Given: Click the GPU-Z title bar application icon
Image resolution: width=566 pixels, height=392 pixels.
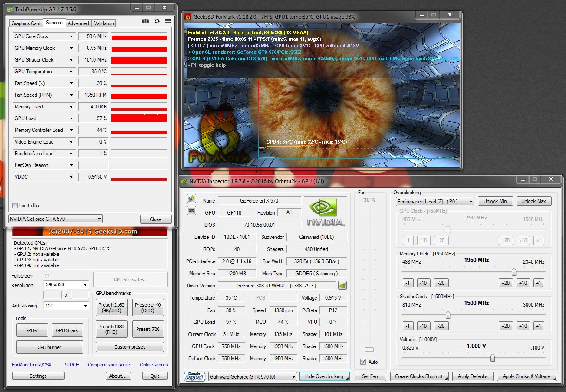Looking at the screenshot, I should point(10,9).
